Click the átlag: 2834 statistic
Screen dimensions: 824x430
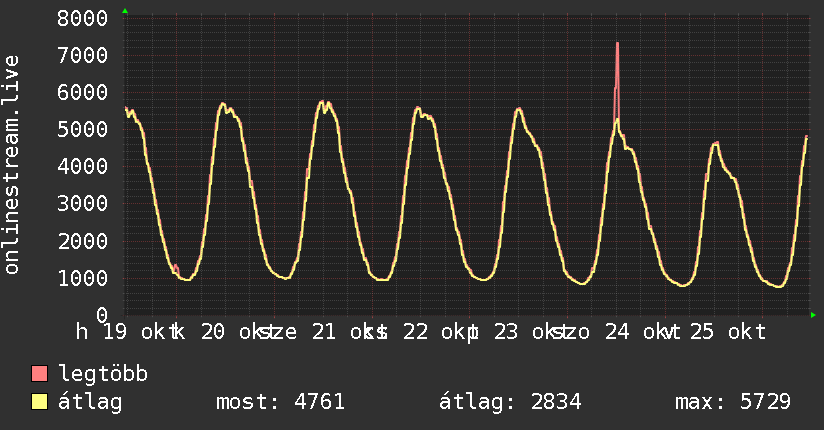tap(510, 402)
